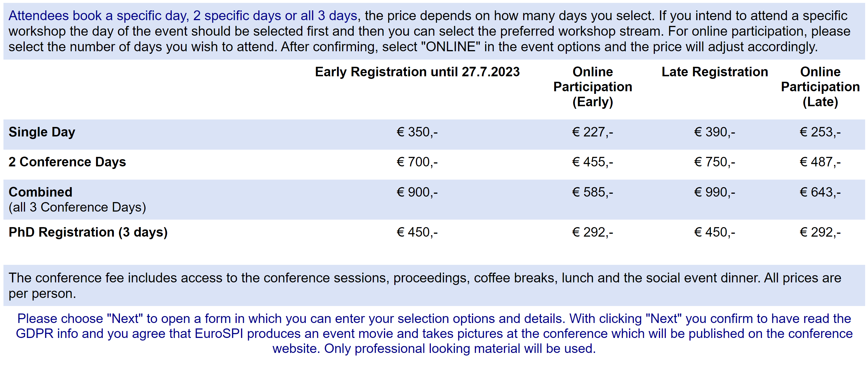Click the Online Participation (Early) header
This screenshot has height=365, width=868.
592,87
